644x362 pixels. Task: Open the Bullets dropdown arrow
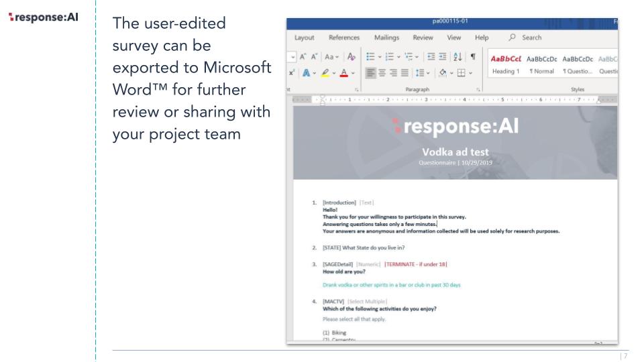click(380, 57)
